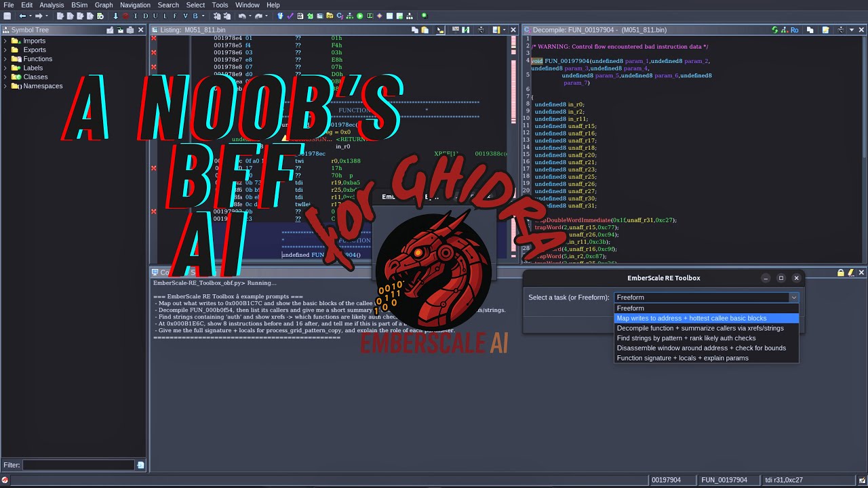Toggle the I navigation marker icon
This screenshot has width=868, height=488.
coord(136,16)
